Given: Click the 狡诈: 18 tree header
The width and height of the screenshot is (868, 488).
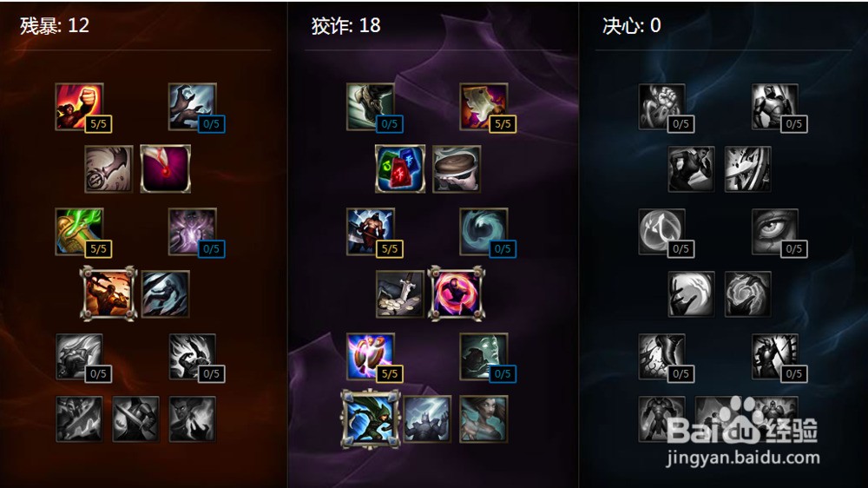Looking at the screenshot, I should (x=345, y=25).
